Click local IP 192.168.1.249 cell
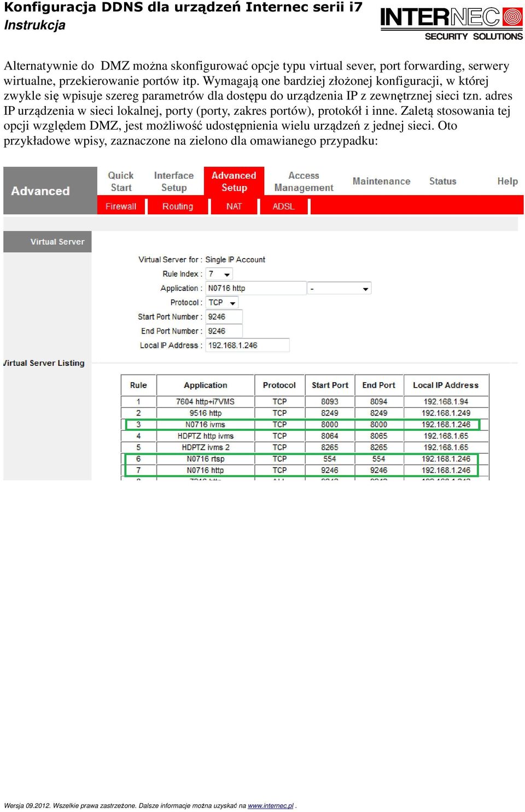 coord(446,413)
